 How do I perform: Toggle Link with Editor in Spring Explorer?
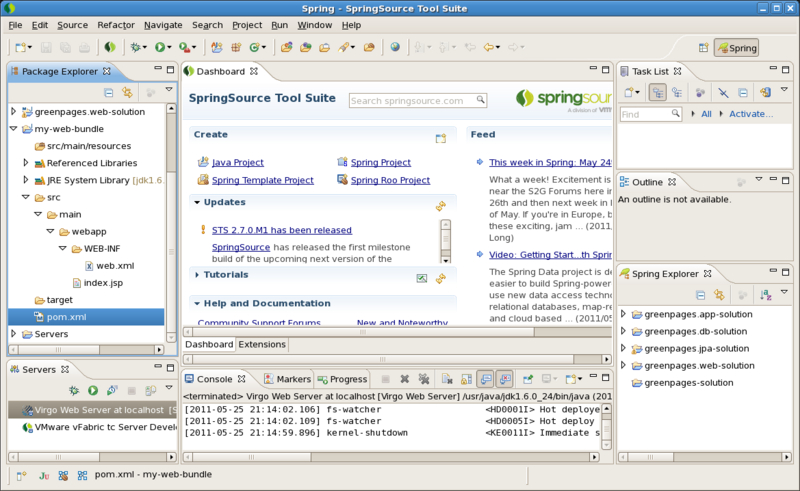pyautogui.click(x=719, y=295)
